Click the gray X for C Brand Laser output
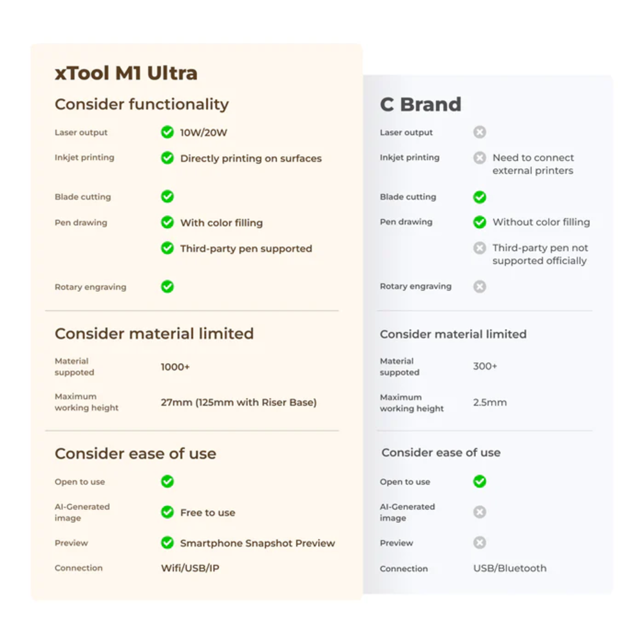The height and width of the screenshot is (644, 644). (480, 133)
